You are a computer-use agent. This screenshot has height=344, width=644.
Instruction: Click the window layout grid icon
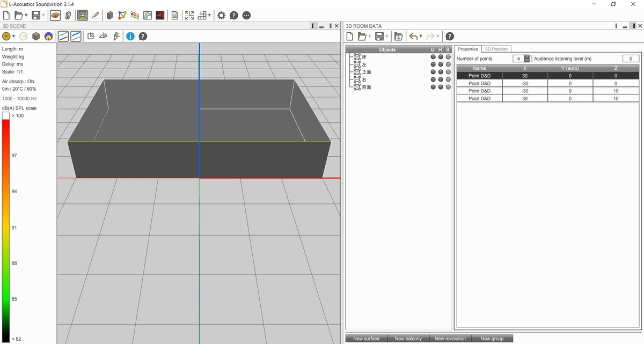(202, 16)
